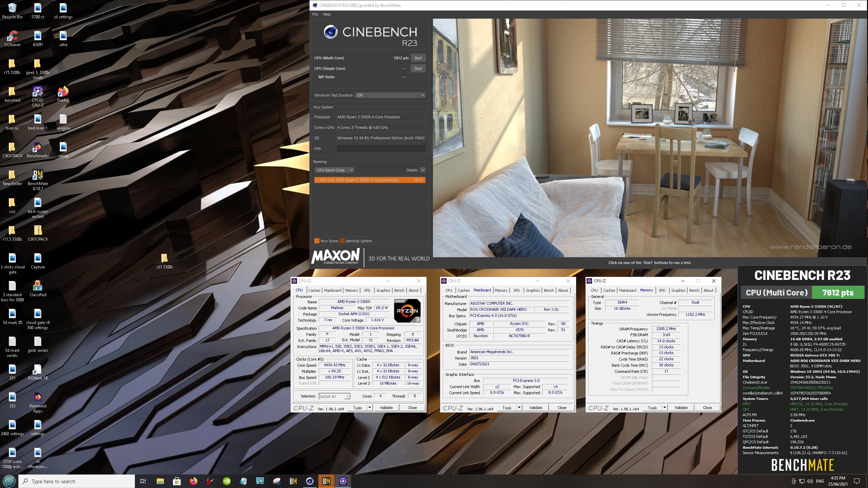868x488 pixels.
Task: Switch to the active BenchMate taskbar icon
Action: tap(326, 481)
